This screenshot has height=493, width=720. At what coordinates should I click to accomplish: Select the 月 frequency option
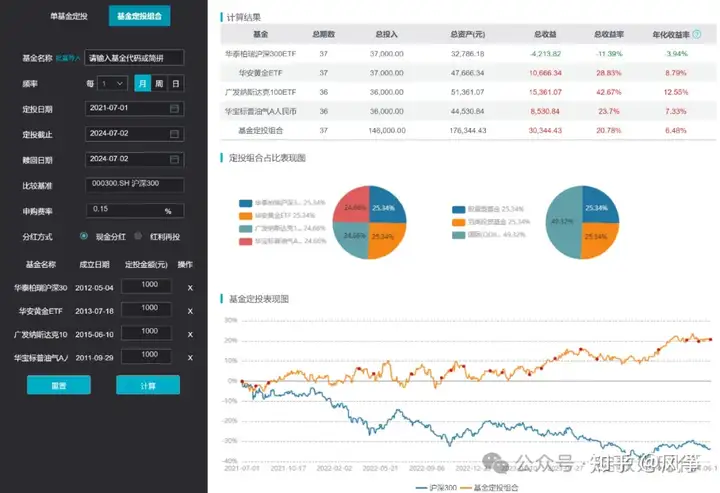point(142,84)
